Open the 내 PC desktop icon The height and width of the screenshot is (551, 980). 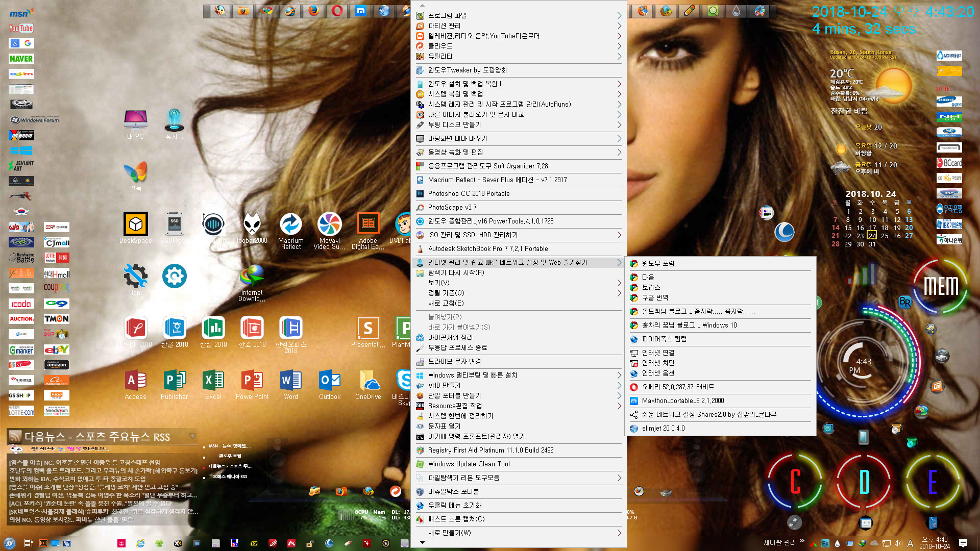[136, 124]
